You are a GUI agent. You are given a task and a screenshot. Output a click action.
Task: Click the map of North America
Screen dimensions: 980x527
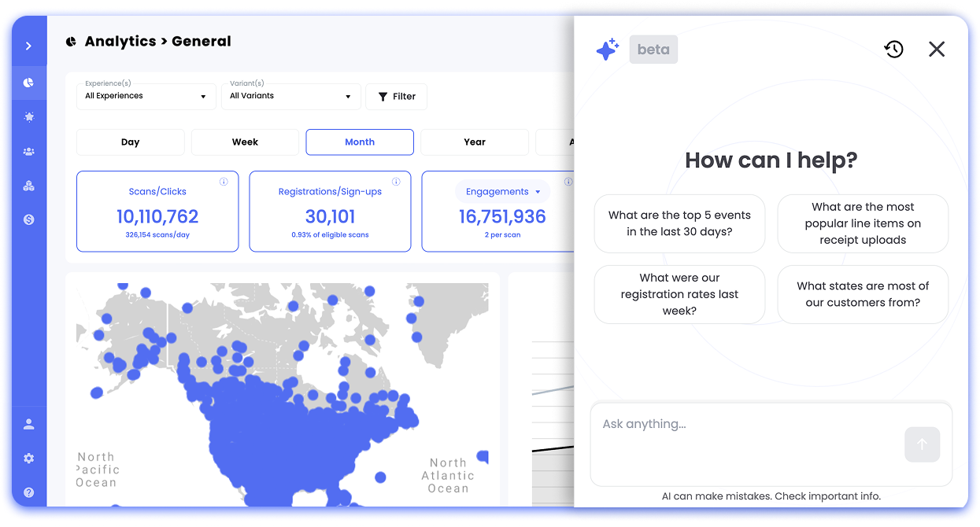tap(283, 393)
